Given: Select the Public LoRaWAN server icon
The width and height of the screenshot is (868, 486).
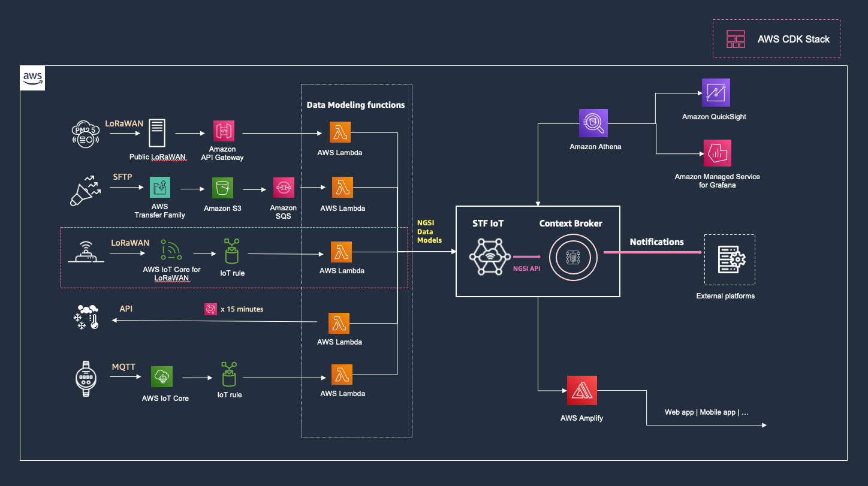Looking at the screenshot, I should tap(158, 132).
